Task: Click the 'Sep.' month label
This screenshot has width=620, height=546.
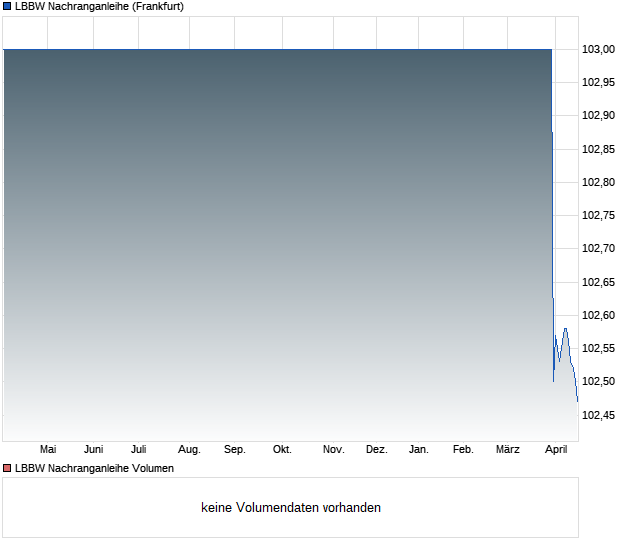Action: [235, 450]
